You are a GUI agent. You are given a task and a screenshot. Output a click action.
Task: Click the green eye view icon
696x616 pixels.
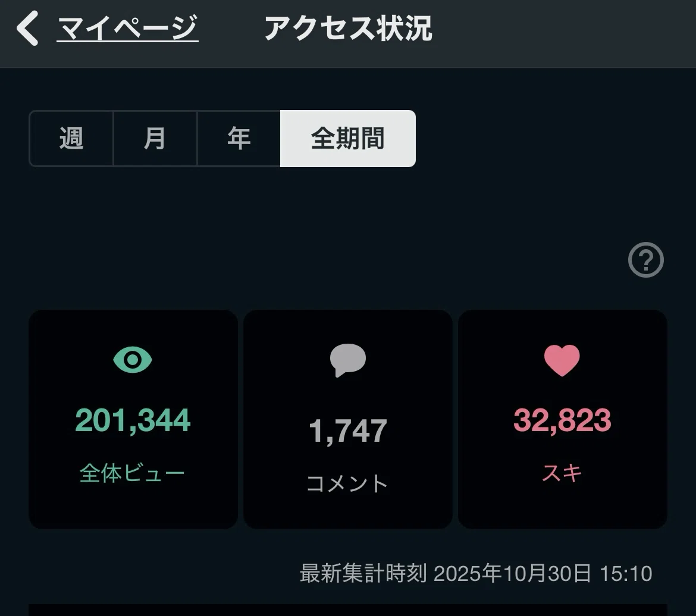coord(133,360)
